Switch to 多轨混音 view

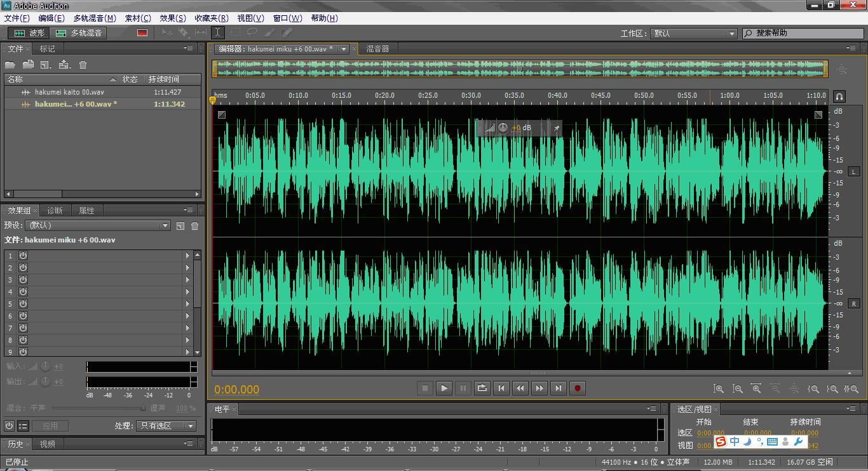click(79, 33)
